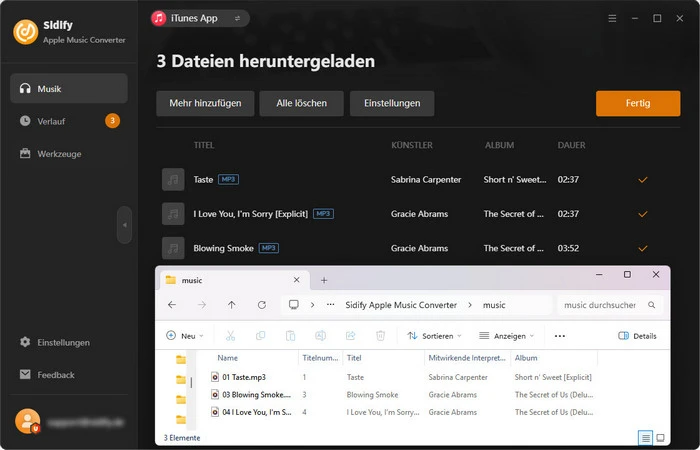This screenshot has height=450, width=700.
Task: Click Sidify Apple Music Converter breadcrumb
Action: tap(401, 305)
